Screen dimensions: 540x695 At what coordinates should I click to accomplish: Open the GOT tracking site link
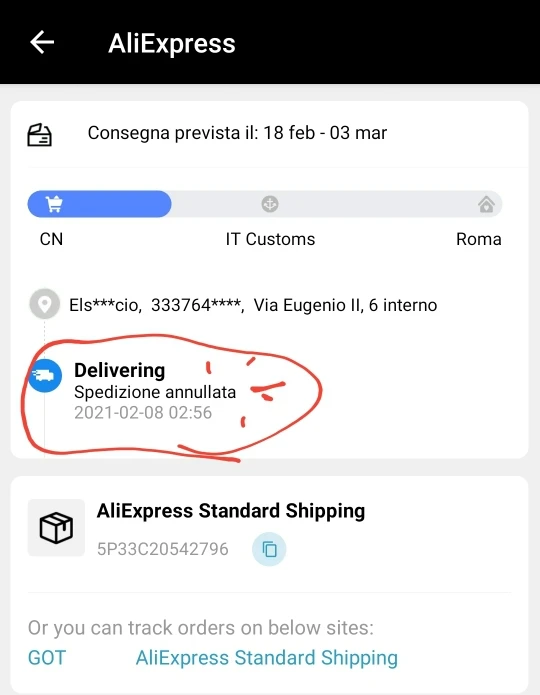(x=47, y=658)
